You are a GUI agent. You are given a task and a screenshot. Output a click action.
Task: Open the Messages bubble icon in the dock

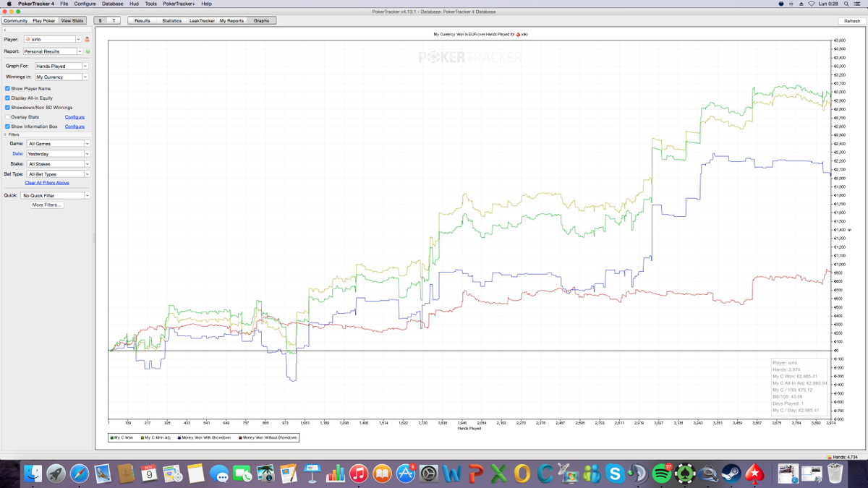coord(219,474)
